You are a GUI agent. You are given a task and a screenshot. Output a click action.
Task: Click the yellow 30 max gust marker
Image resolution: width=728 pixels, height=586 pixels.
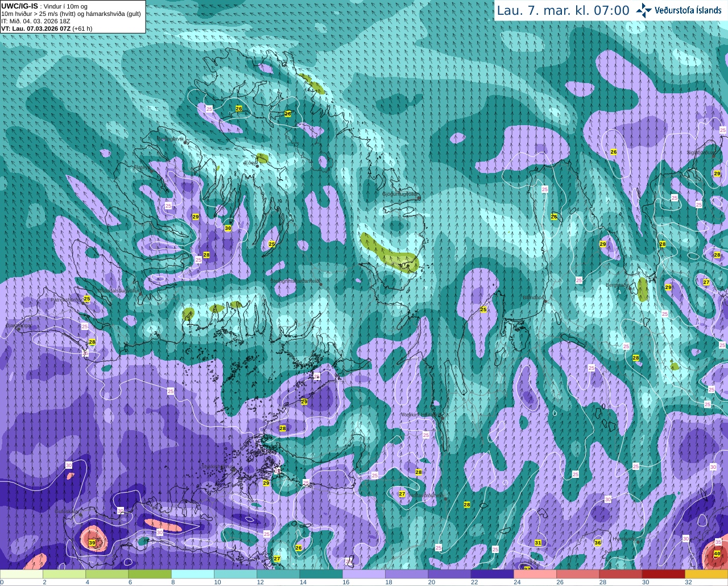pyautogui.click(x=228, y=228)
